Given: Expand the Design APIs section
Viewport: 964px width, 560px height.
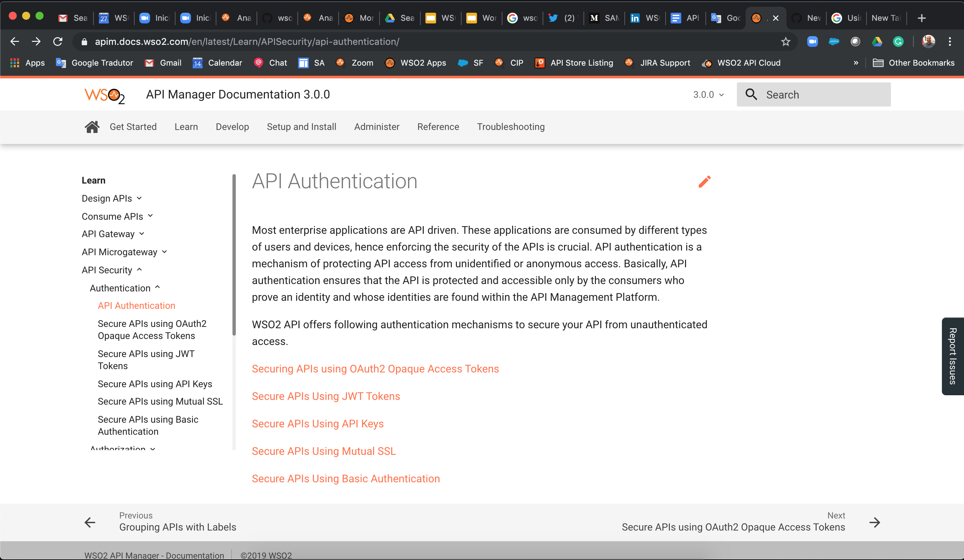Looking at the screenshot, I should click(x=111, y=198).
